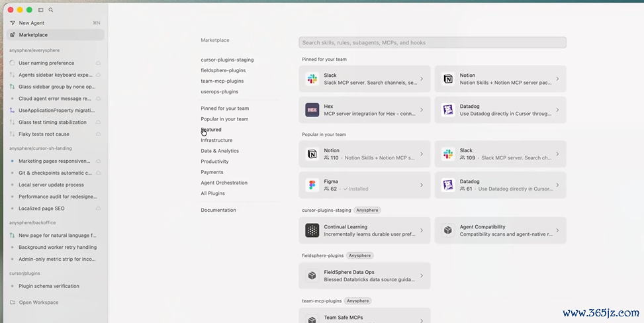Click cloud icon beside User naming preference

pos(98,63)
